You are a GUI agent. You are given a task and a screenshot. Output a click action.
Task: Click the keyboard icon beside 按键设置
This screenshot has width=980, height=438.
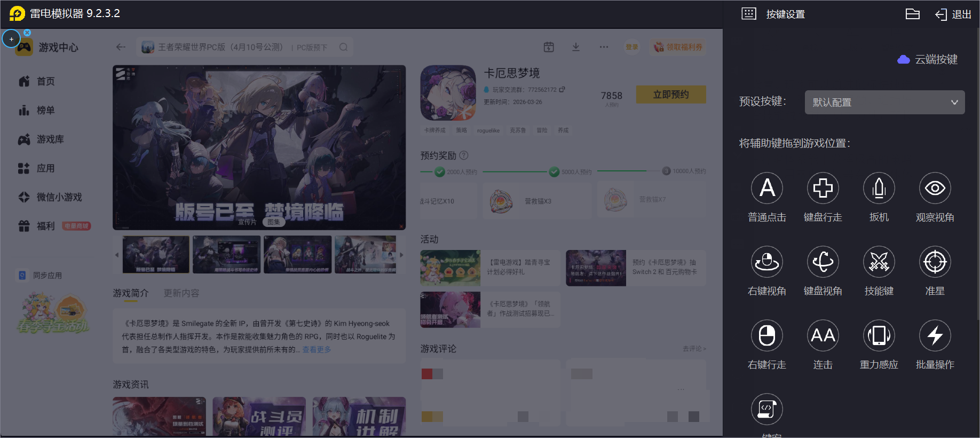pos(749,14)
